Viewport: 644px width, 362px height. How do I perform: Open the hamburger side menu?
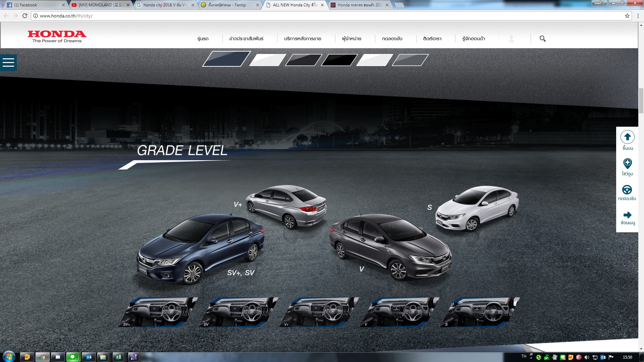(x=8, y=63)
